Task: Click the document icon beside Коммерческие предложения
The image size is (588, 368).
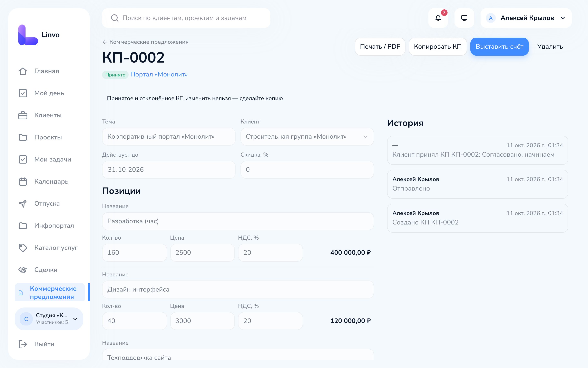Action: tap(21, 293)
